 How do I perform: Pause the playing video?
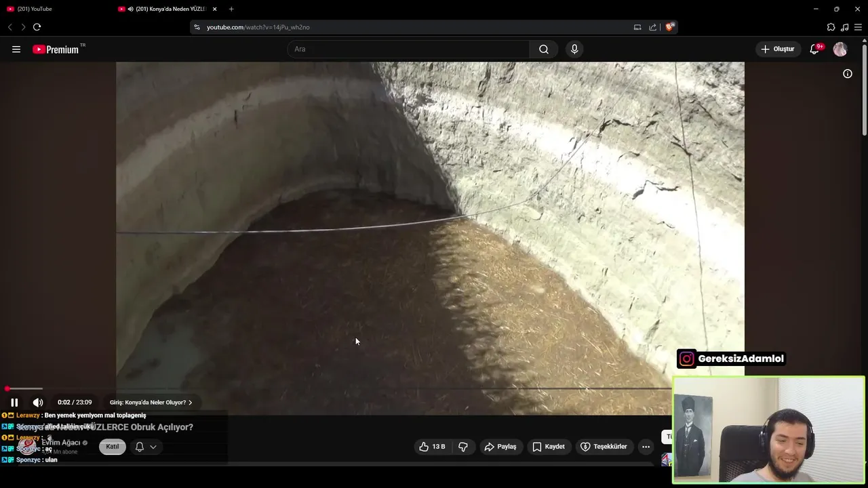click(x=14, y=402)
